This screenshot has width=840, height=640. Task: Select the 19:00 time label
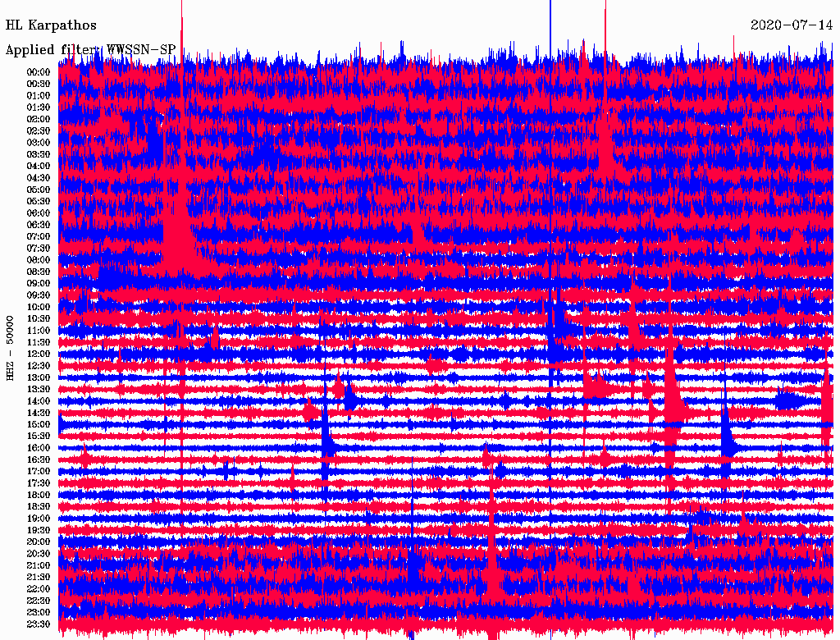tap(39, 519)
